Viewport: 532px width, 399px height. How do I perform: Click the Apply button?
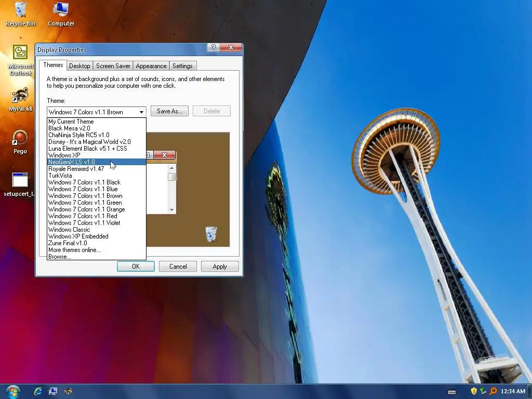(x=220, y=267)
